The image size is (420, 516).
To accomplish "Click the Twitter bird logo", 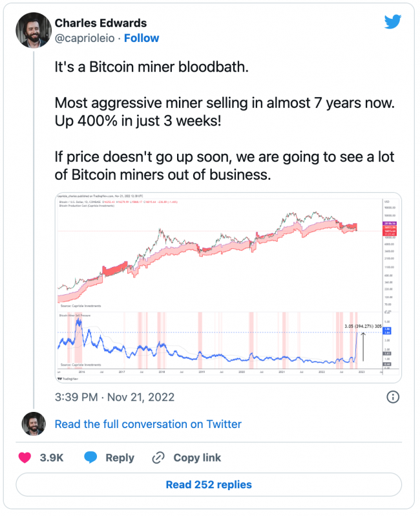I will (x=393, y=22).
